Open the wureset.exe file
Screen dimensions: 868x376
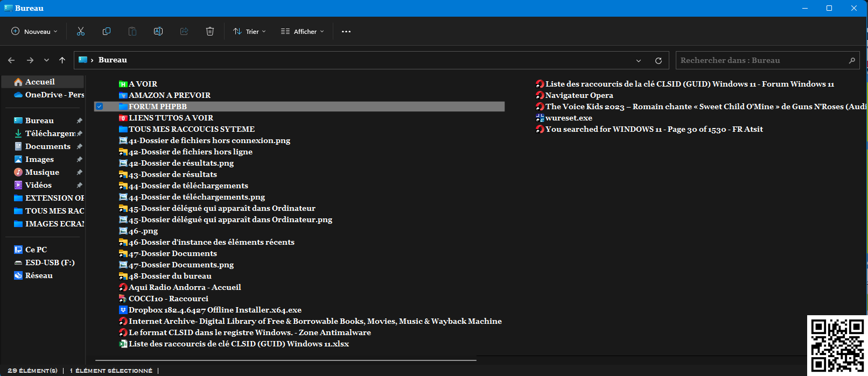click(569, 118)
